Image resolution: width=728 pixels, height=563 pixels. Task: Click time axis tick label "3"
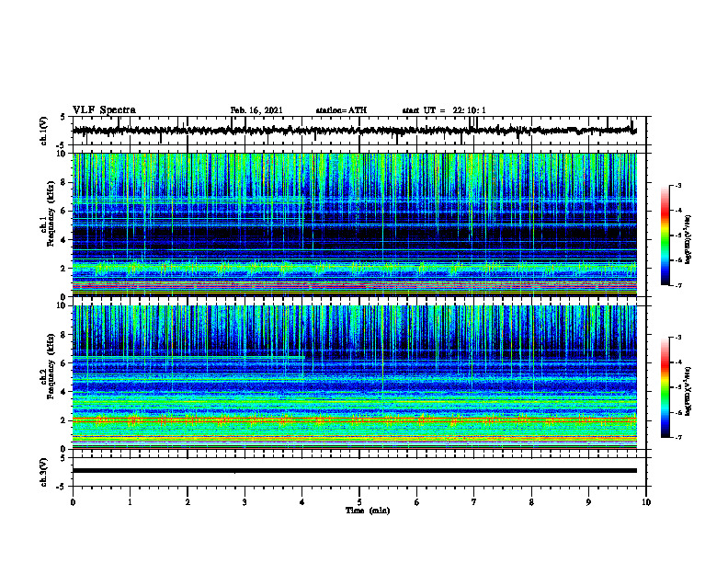[245, 502]
